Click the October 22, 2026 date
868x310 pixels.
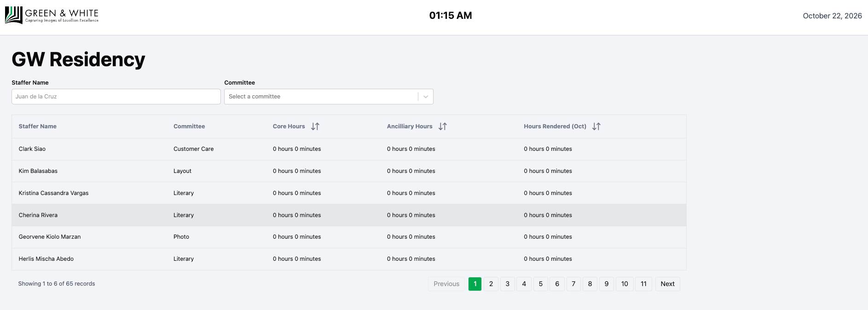pyautogui.click(x=832, y=16)
